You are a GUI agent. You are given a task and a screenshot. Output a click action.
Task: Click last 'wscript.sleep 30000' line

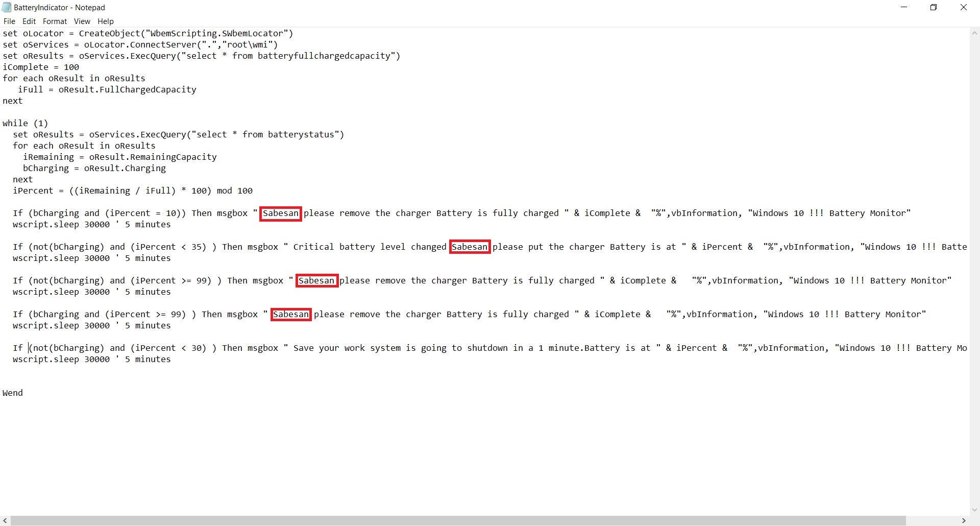tap(92, 360)
